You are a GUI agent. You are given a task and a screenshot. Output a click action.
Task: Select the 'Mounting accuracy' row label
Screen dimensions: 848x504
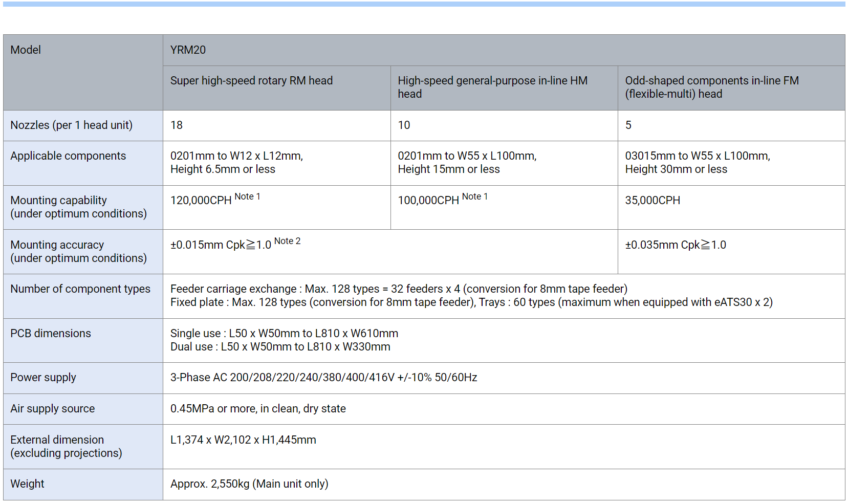coord(83,252)
